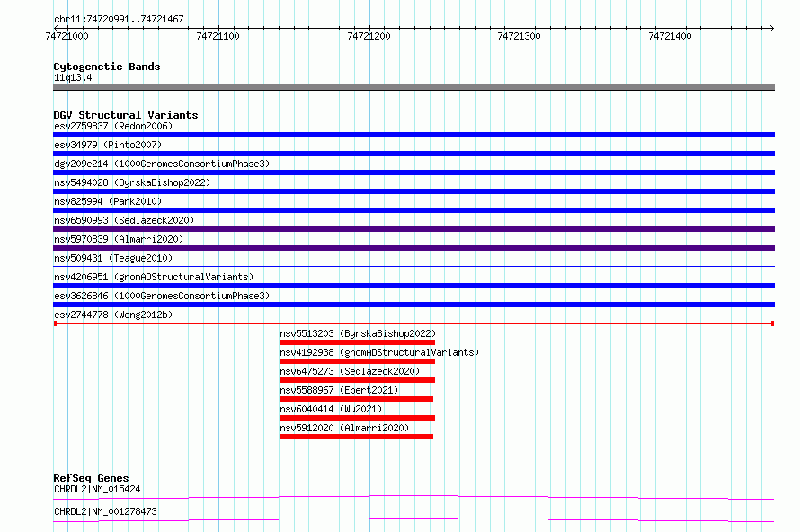Viewport: 800px width, 532px height.
Task: Click the esv2744778 (Wong2012b) variant label
Action: click(x=113, y=315)
